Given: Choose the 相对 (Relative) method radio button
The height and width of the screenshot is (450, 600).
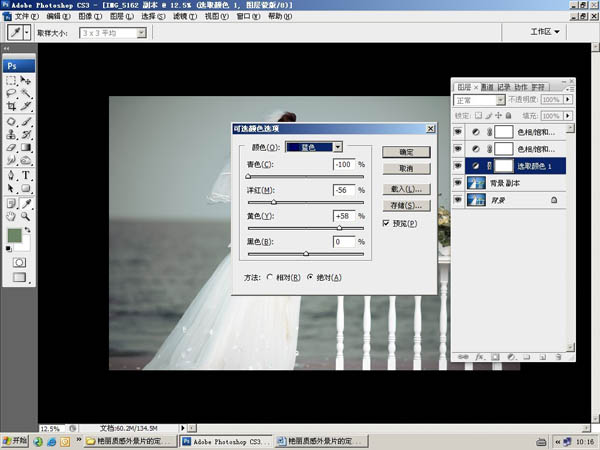Looking at the screenshot, I should (x=270, y=277).
